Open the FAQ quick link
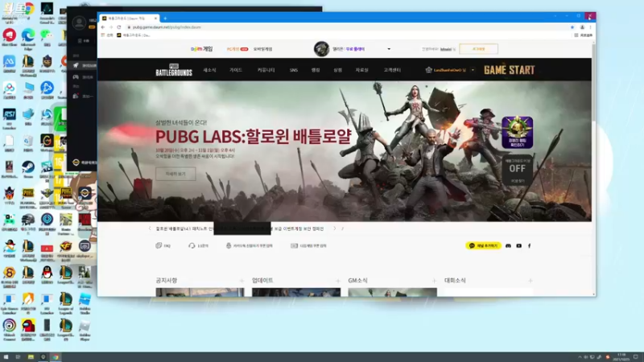This screenshot has width=644, height=362. (163, 245)
